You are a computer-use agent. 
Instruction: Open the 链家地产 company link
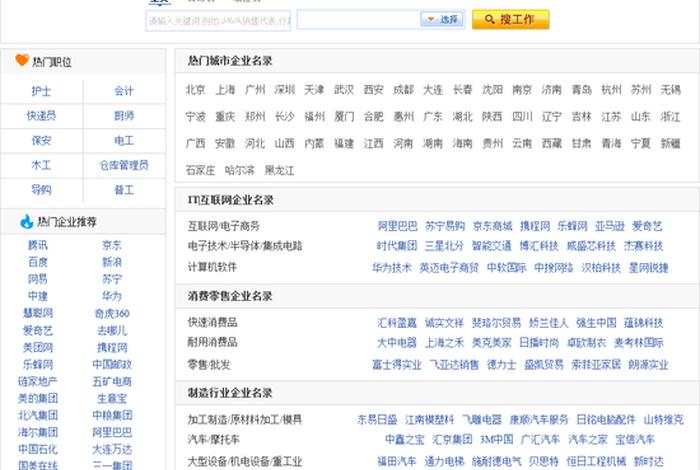[38, 381]
